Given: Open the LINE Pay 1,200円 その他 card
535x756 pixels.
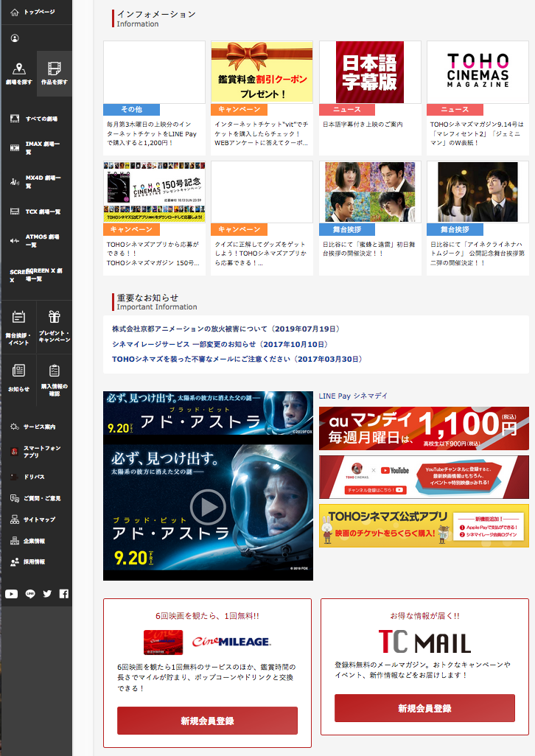Looking at the screenshot, I should click(x=154, y=98).
